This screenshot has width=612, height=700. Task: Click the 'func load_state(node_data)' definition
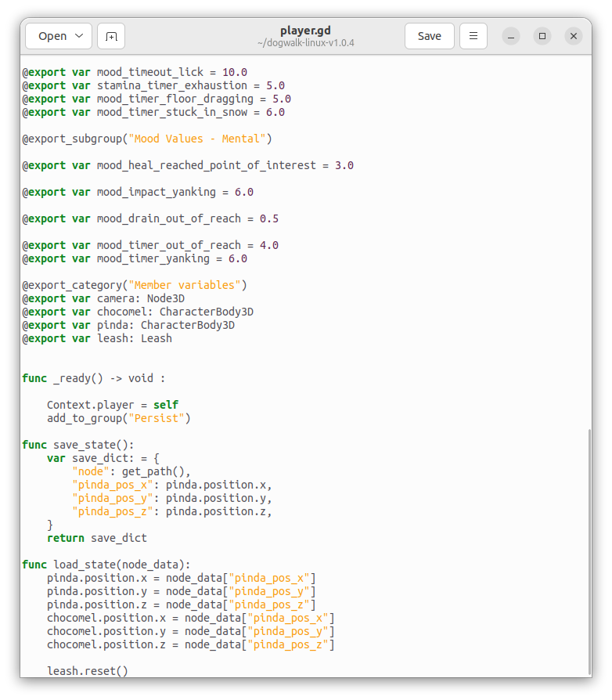(106, 565)
